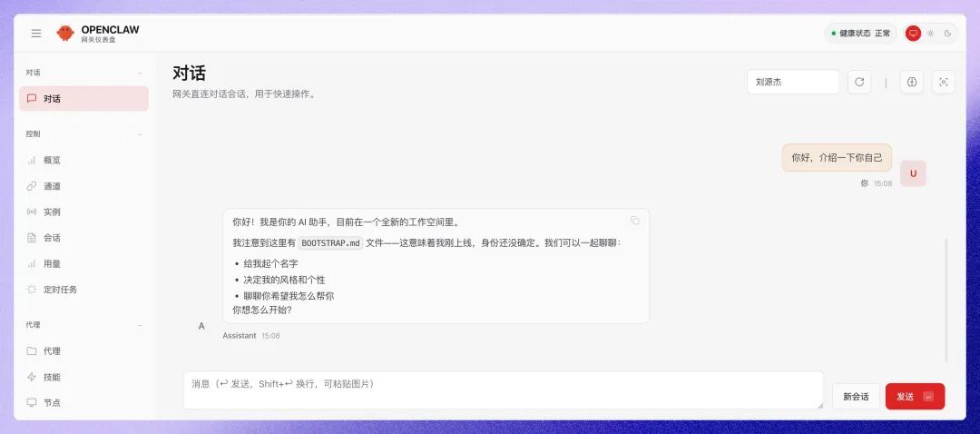Copy the assistant message with copy icon
Screen dimensions: 980x434
pyautogui.click(x=635, y=221)
